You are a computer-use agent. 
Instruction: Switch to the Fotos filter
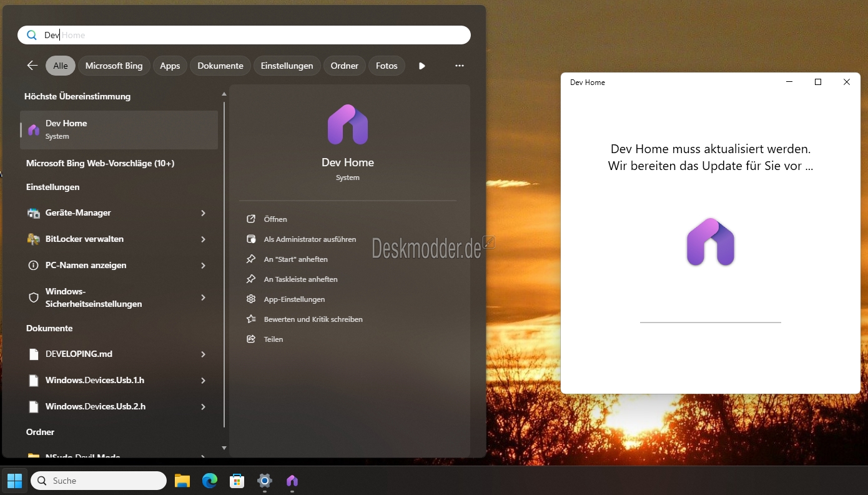click(x=387, y=66)
